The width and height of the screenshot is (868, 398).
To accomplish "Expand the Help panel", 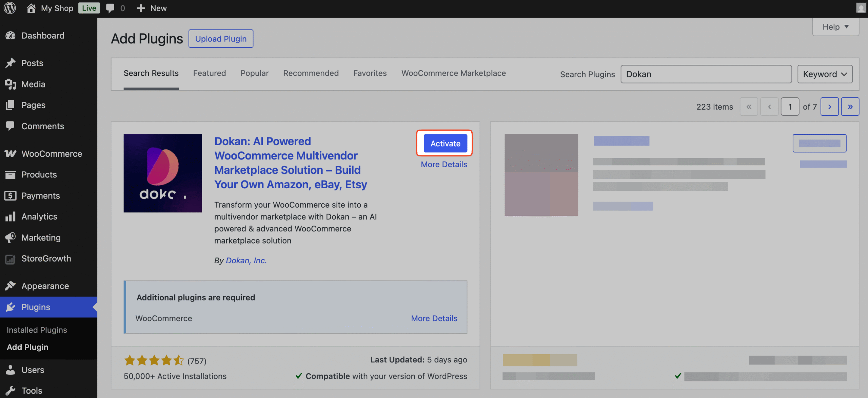I will click(x=835, y=26).
